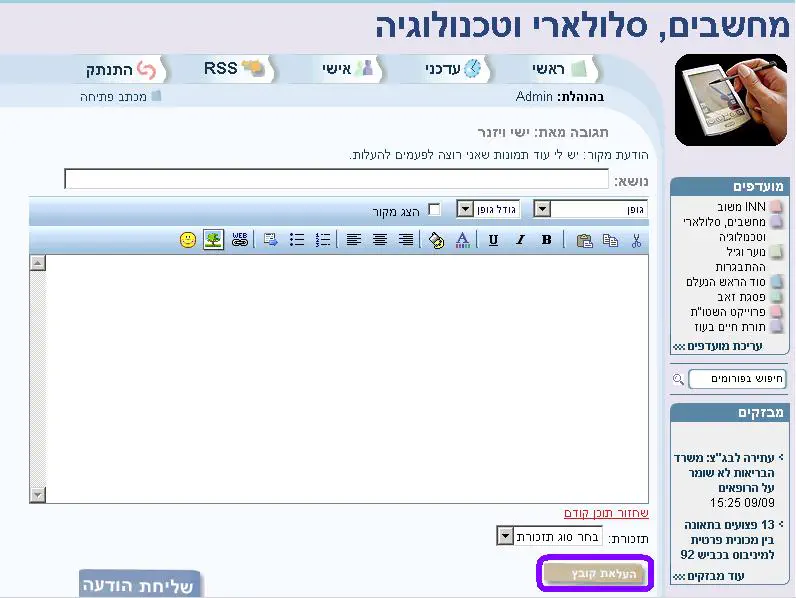Insert a web link using WEB icon
This screenshot has width=796, height=598.
pos(240,240)
